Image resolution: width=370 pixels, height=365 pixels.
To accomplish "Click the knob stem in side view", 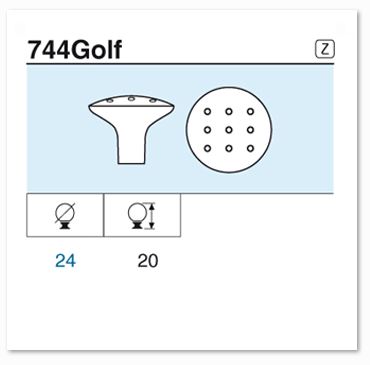I will [x=132, y=148].
